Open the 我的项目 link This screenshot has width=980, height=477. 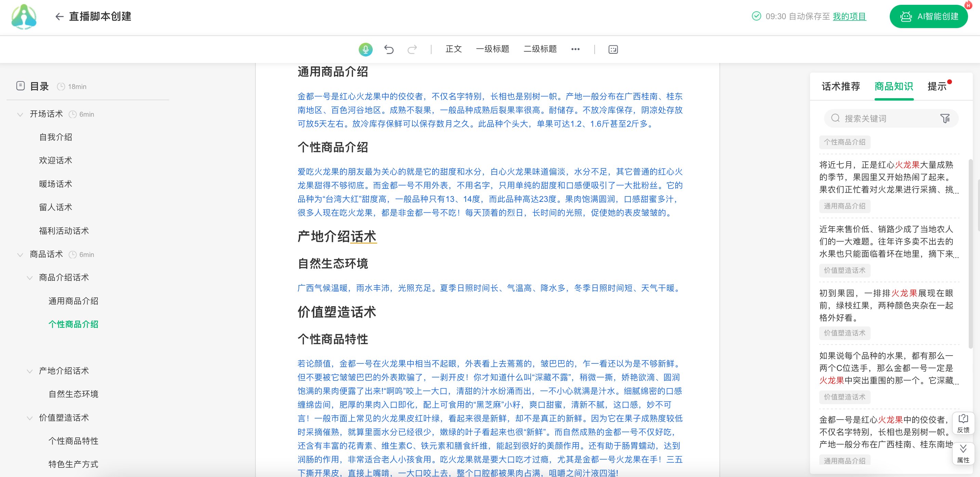point(849,16)
